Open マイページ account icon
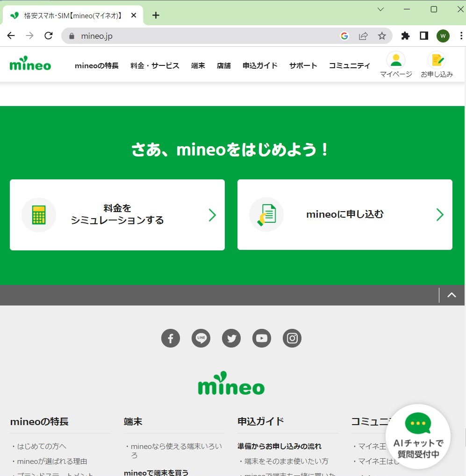The height and width of the screenshot is (476, 466). (x=396, y=64)
